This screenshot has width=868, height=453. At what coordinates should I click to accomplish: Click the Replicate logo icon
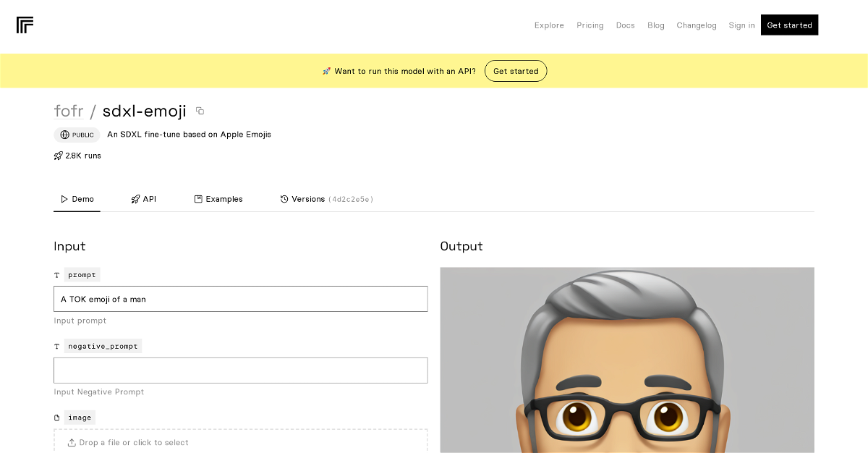pos(25,25)
